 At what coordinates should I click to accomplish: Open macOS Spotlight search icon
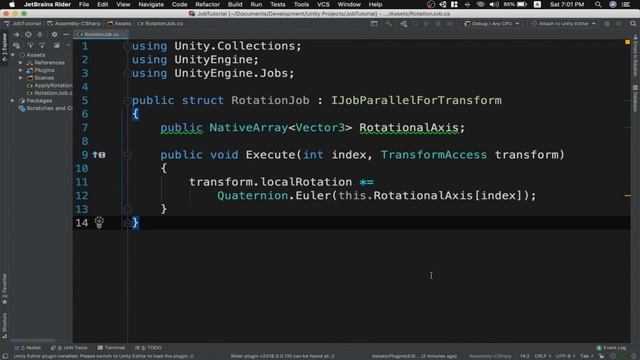(x=598, y=4)
